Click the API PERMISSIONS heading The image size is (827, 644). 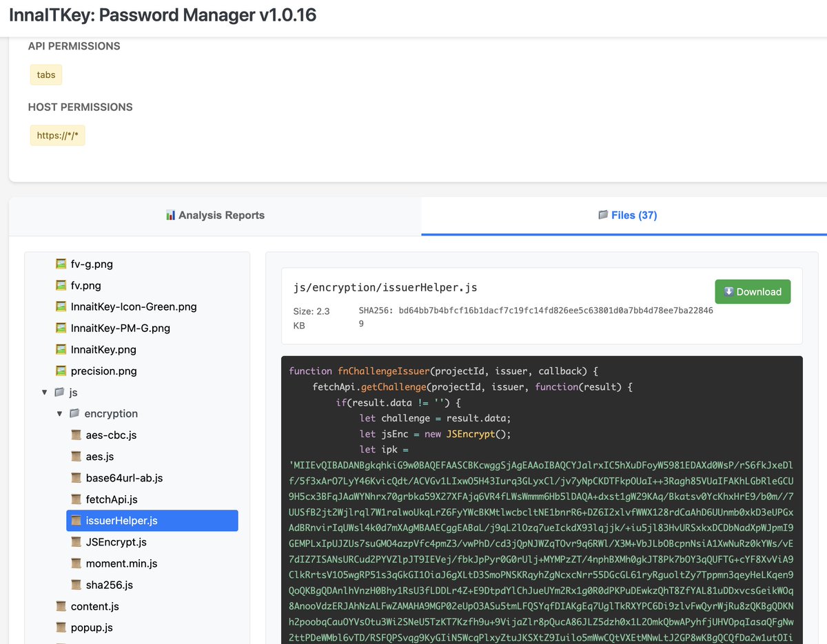74,46
